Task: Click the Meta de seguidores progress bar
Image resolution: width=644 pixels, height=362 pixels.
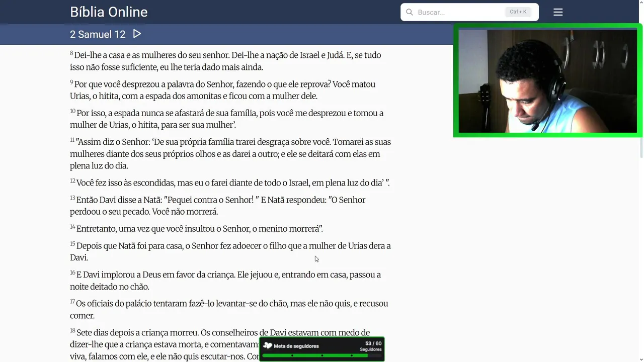Action: 322,355
